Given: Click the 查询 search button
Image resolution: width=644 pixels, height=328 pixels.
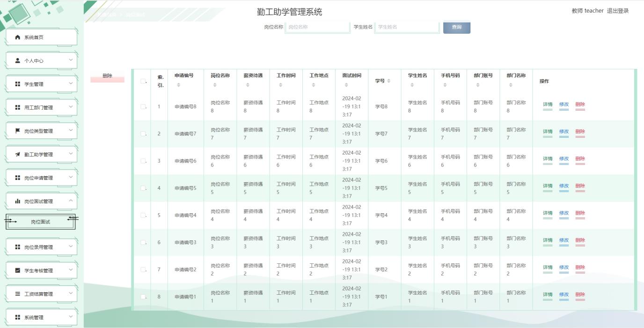Looking at the screenshot, I should (456, 28).
